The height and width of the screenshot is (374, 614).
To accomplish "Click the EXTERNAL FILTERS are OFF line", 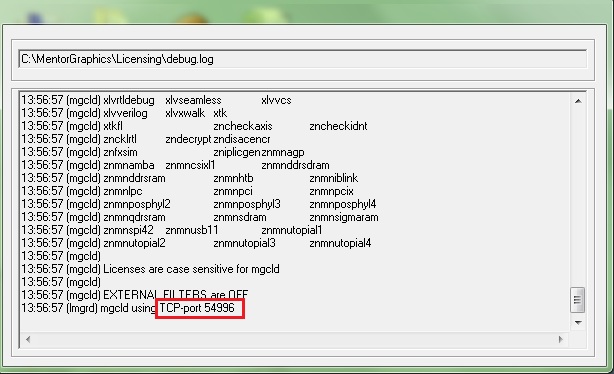I will coord(135,295).
